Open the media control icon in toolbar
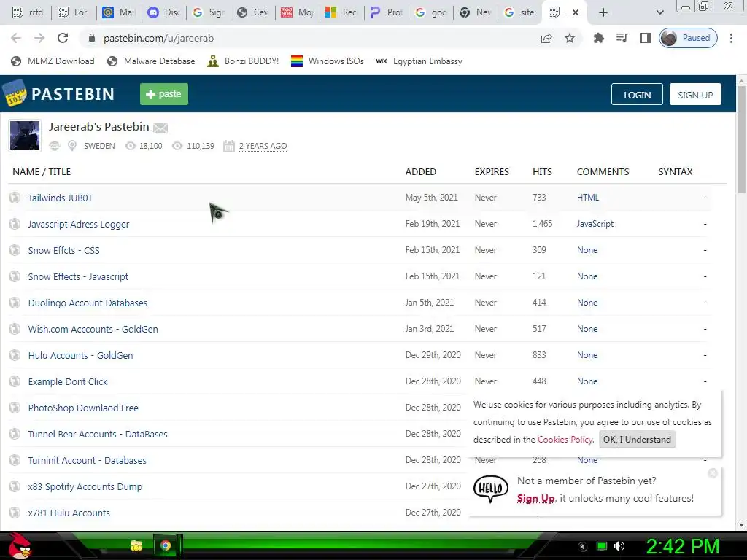This screenshot has height=560, width=747. 622,38
